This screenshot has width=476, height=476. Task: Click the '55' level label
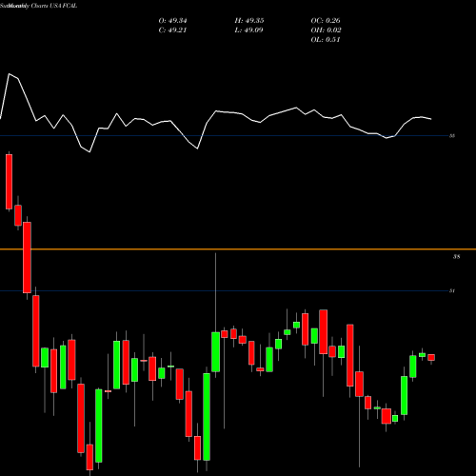(452, 136)
